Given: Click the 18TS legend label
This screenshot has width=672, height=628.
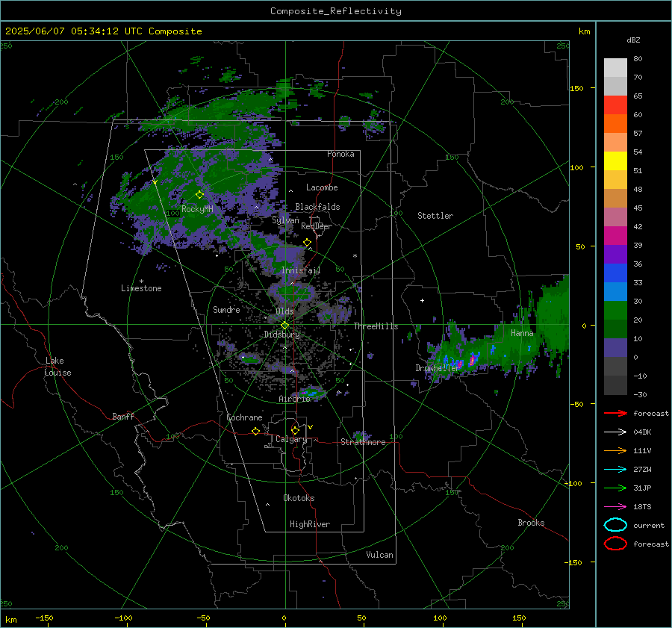Looking at the screenshot, I should click(x=642, y=507).
